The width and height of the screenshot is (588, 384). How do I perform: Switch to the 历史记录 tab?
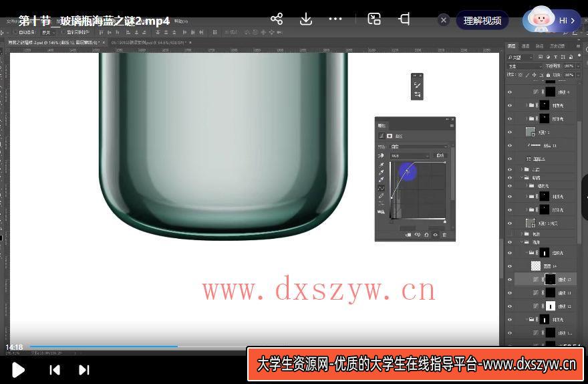pyautogui.click(x=557, y=46)
